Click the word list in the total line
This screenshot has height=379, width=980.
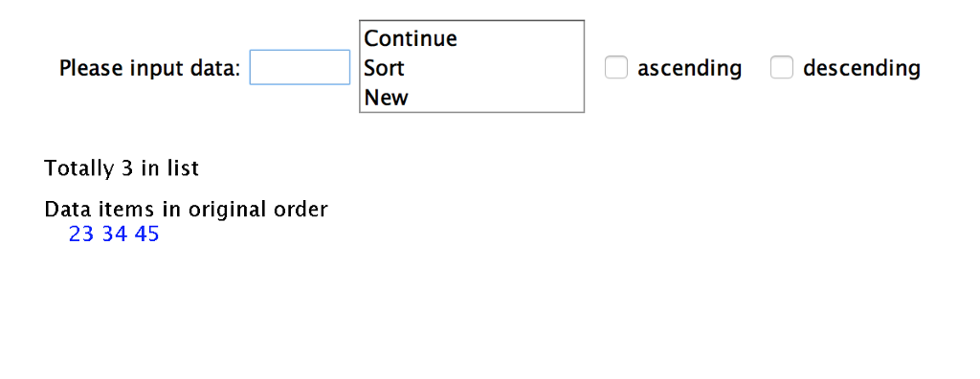(183, 167)
